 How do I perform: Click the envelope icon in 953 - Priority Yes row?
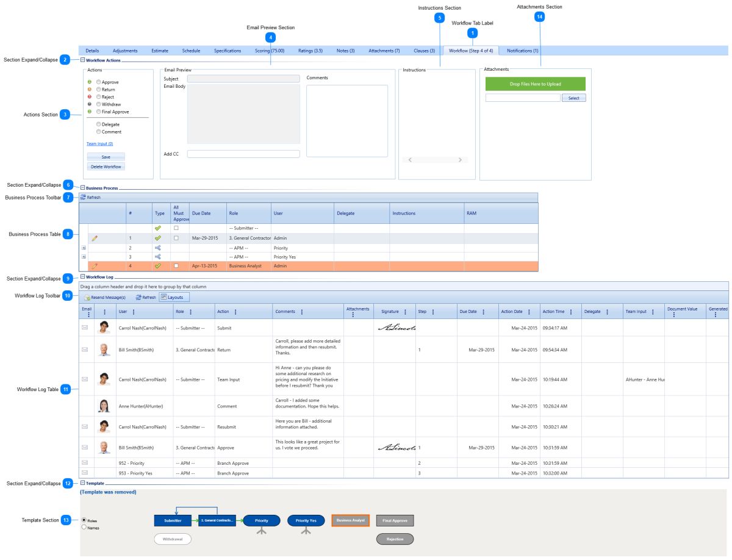[x=85, y=473]
